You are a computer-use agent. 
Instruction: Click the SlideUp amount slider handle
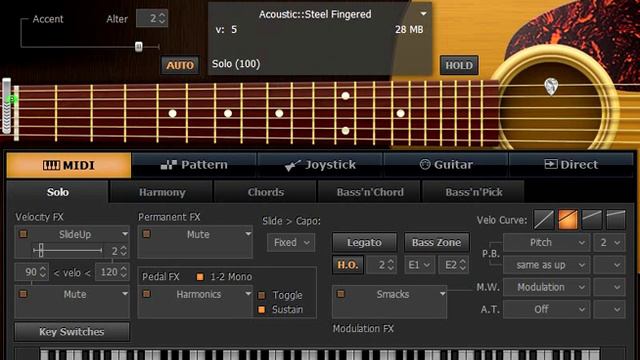(41, 250)
